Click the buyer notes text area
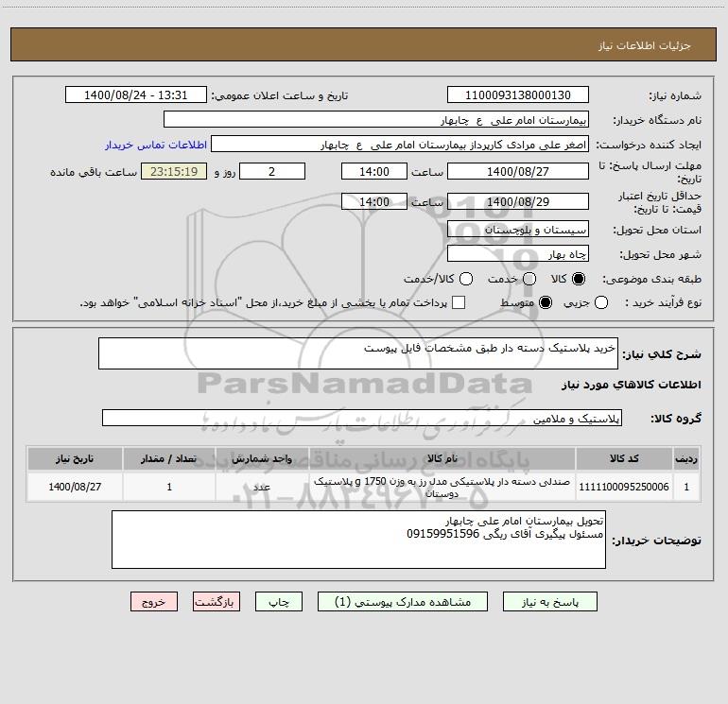Image resolution: width=728 pixels, height=704 pixels. pyautogui.click(x=358, y=540)
